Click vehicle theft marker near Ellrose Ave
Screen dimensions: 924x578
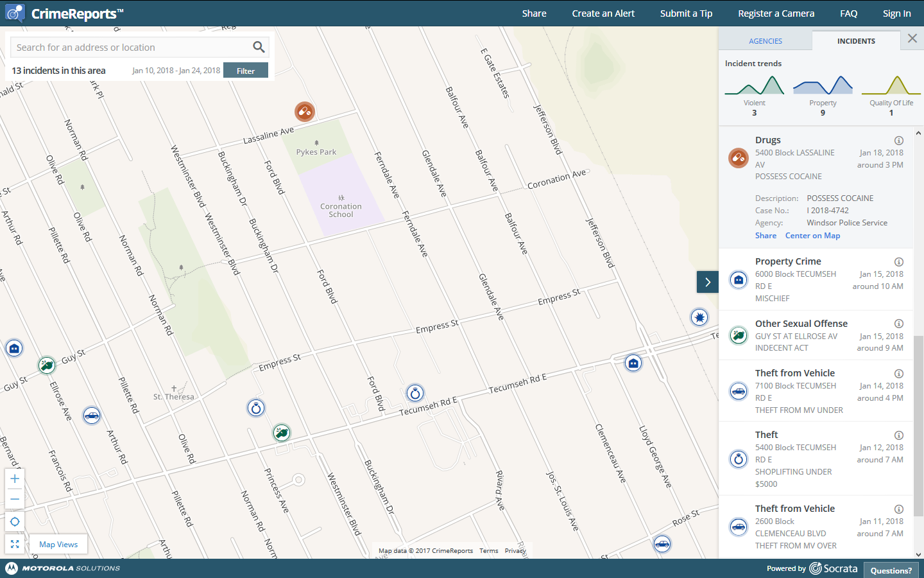92,416
